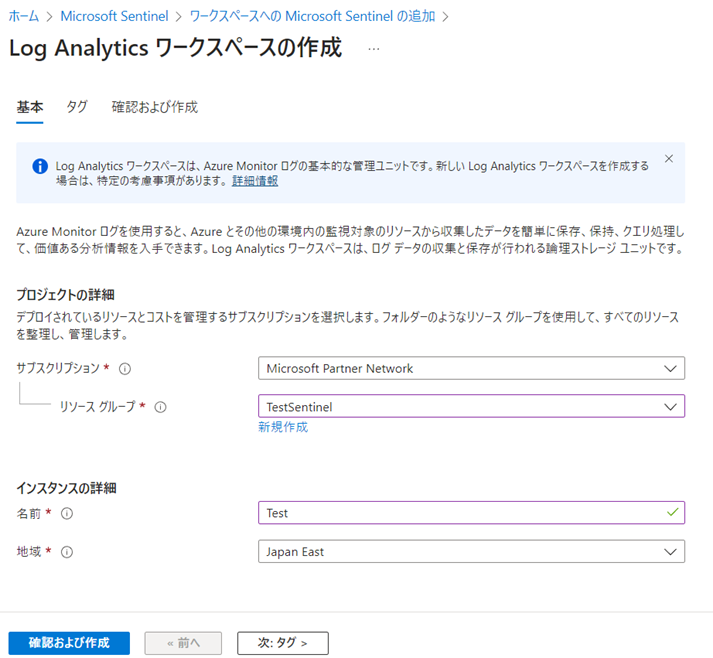Viewport: 713px width, 658px height.
Task: Click the 新規作成 link
Action: [x=283, y=427]
